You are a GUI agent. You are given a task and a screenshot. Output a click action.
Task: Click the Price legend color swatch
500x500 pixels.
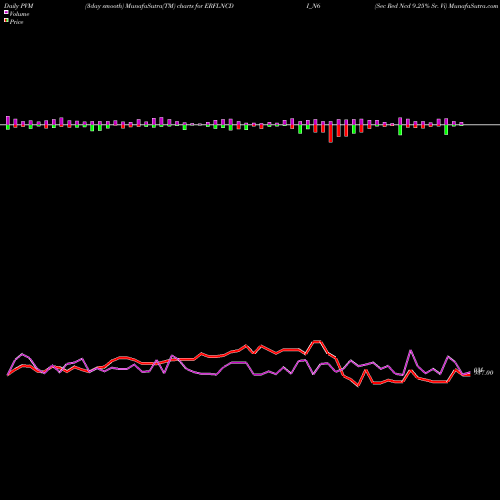point(6,21)
